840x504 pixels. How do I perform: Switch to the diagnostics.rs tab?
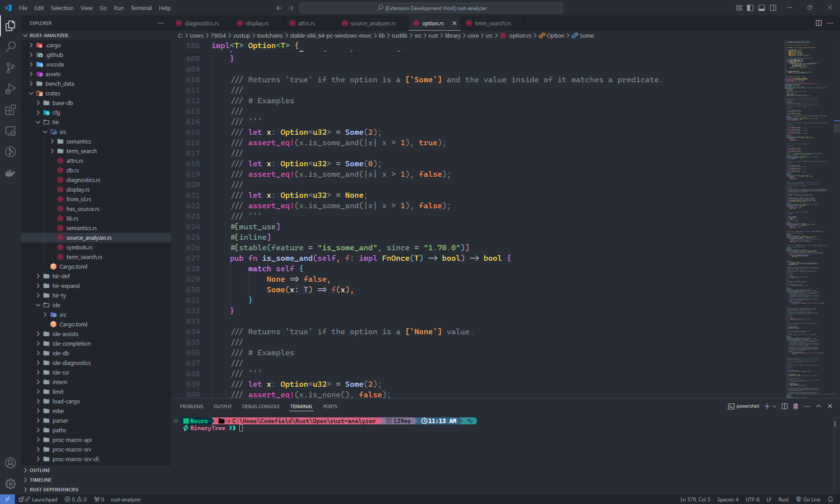[202, 23]
